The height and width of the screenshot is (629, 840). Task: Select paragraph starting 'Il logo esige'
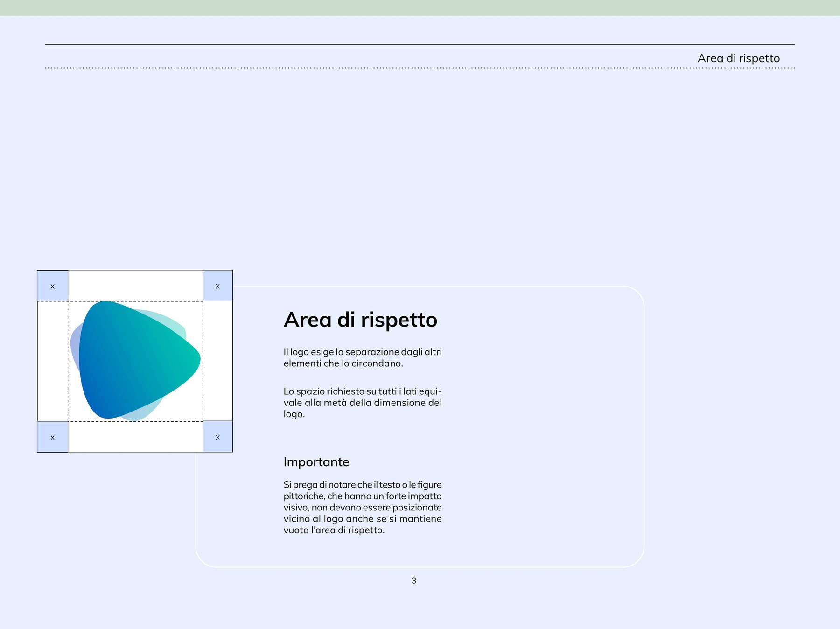(x=363, y=358)
